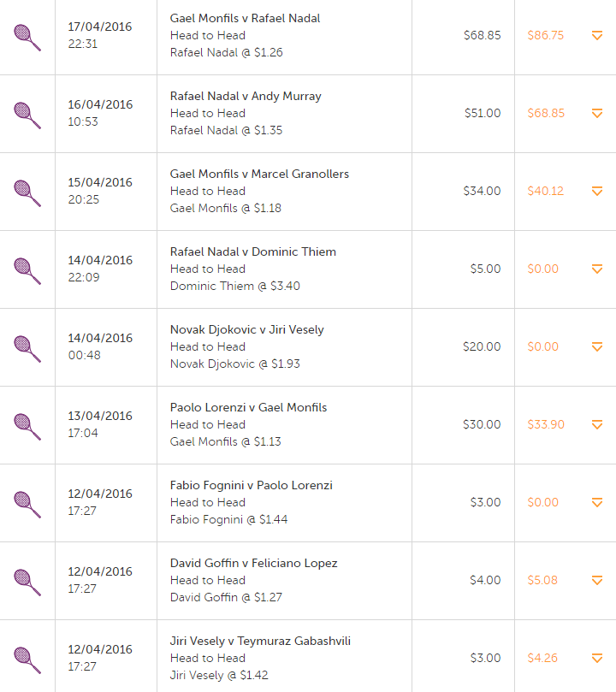Expand details of the $86.75 payout bet
616x692 pixels.
[597, 35]
